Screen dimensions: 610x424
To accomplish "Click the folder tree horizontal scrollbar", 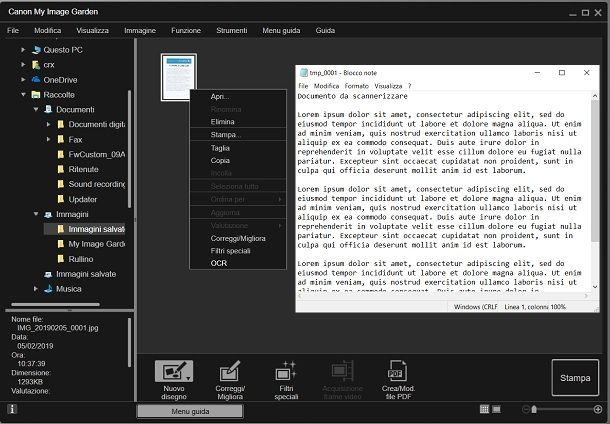I will [56, 304].
